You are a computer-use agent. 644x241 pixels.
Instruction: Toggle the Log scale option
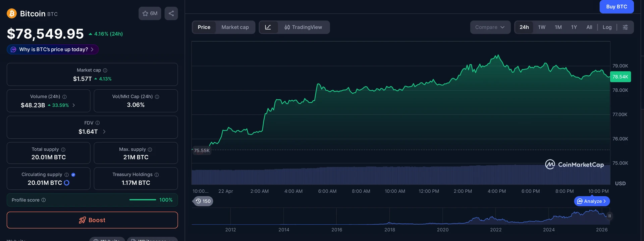pos(607,27)
